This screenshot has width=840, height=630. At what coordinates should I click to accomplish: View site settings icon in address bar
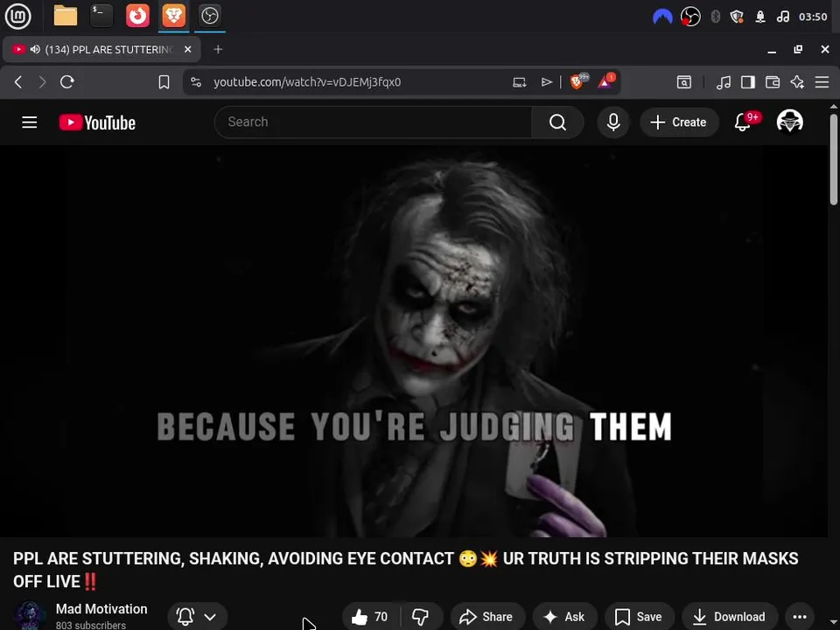point(196,82)
